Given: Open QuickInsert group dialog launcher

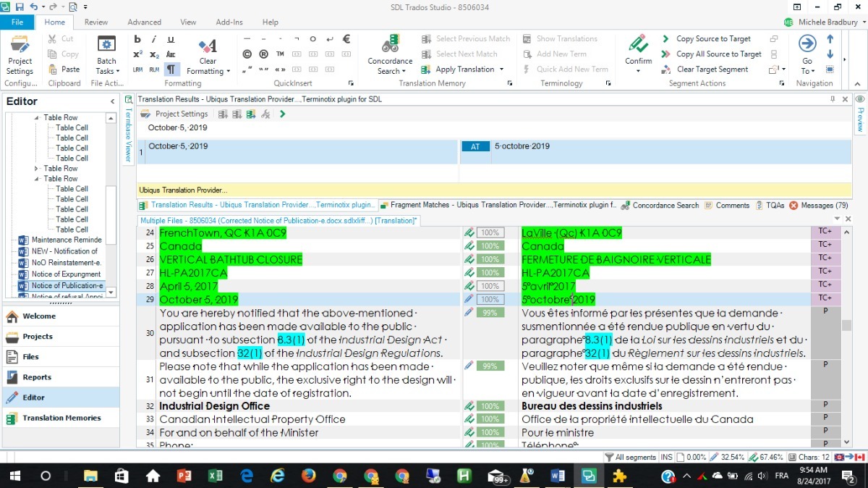Looking at the screenshot, I should [x=351, y=83].
